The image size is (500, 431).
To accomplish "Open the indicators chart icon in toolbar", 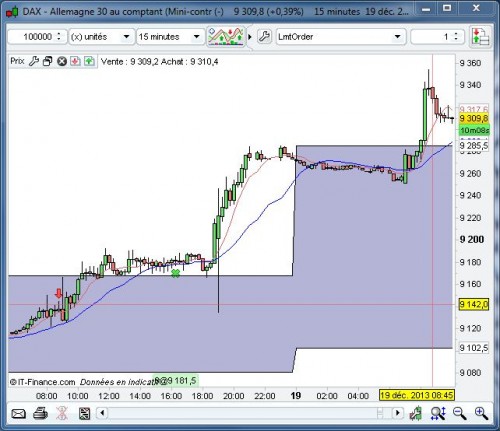I will [226, 36].
